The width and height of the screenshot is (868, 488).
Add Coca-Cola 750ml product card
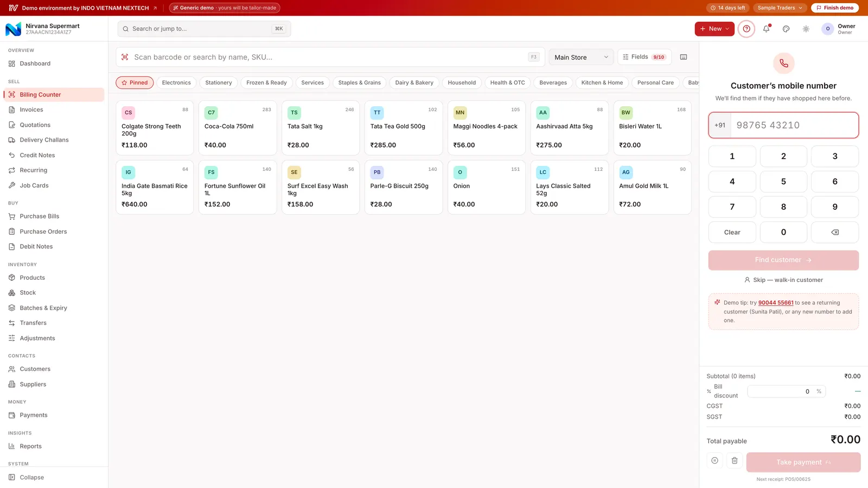238,128
